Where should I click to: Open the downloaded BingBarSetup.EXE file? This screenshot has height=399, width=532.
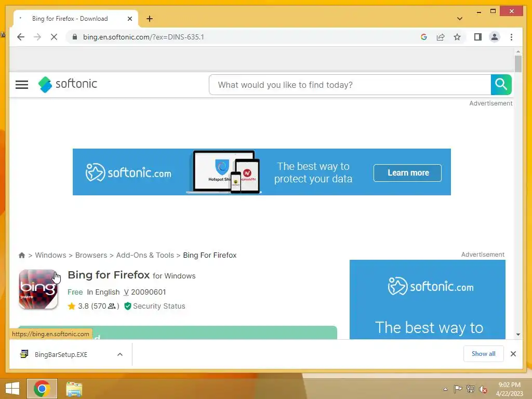pyautogui.click(x=61, y=354)
